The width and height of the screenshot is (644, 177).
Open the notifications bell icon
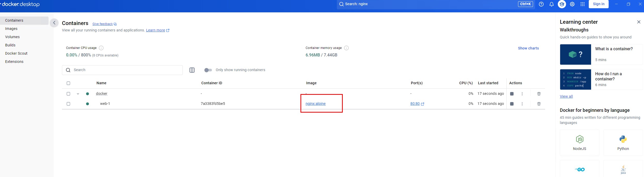[x=551, y=4]
